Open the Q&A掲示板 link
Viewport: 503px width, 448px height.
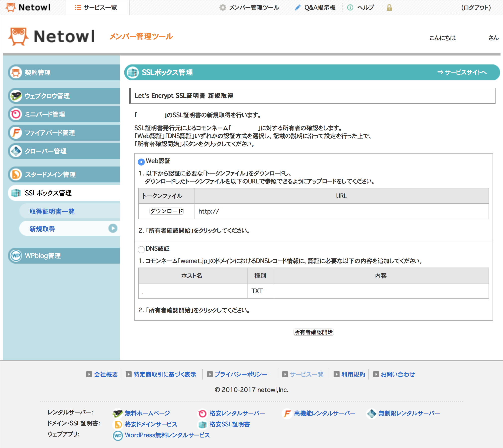(320, 7)
